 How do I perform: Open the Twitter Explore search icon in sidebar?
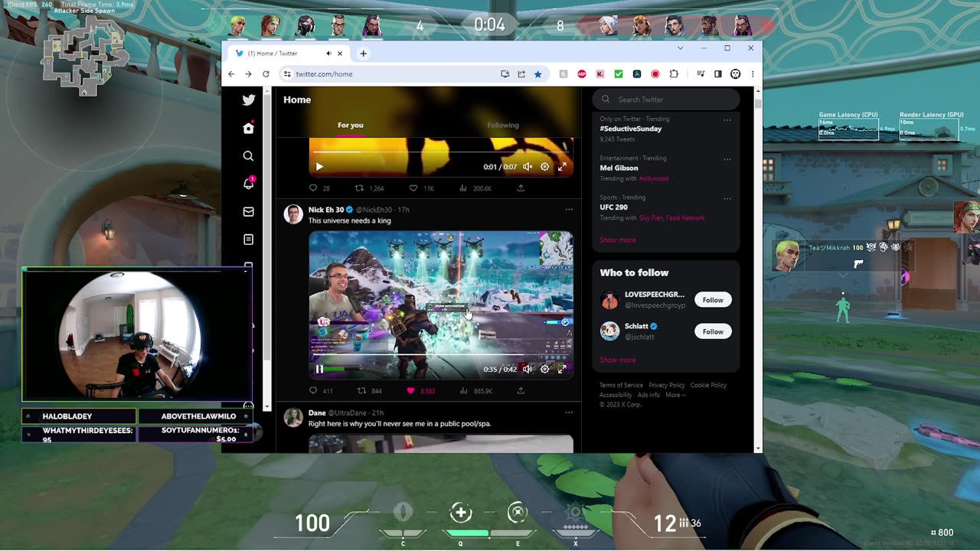pos(248,156)
